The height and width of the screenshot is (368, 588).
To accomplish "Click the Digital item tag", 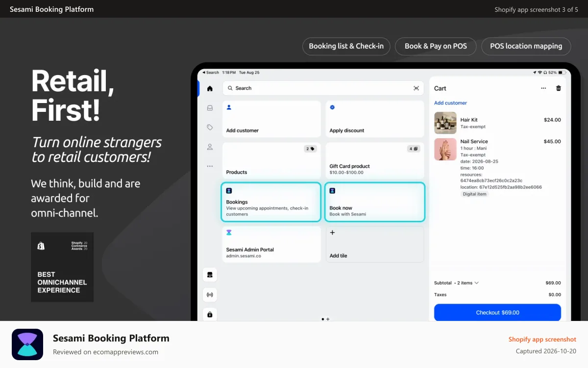I will tap(475, 194).
